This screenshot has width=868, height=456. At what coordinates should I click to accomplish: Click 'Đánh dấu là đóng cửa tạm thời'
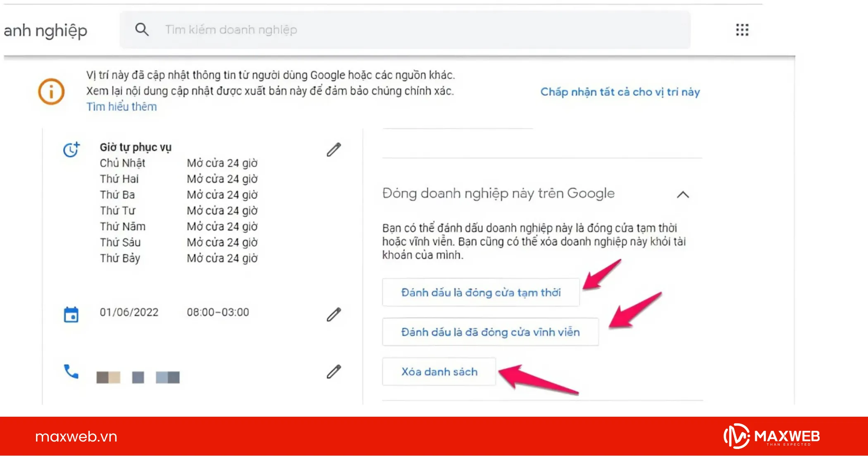[481, 292]
